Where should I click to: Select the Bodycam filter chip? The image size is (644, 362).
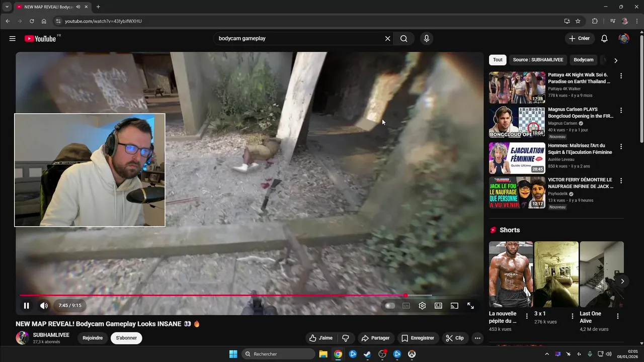(584, 60)
